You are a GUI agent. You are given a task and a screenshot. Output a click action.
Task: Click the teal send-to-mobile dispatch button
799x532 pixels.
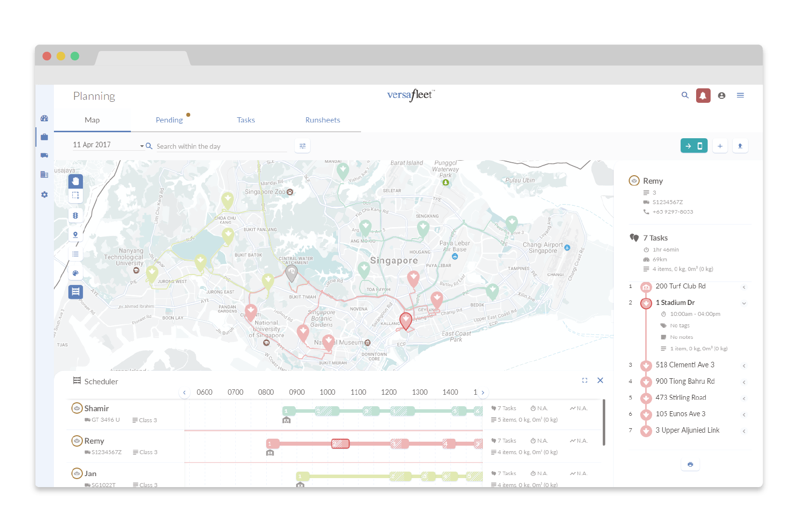[x=694, y=146]
